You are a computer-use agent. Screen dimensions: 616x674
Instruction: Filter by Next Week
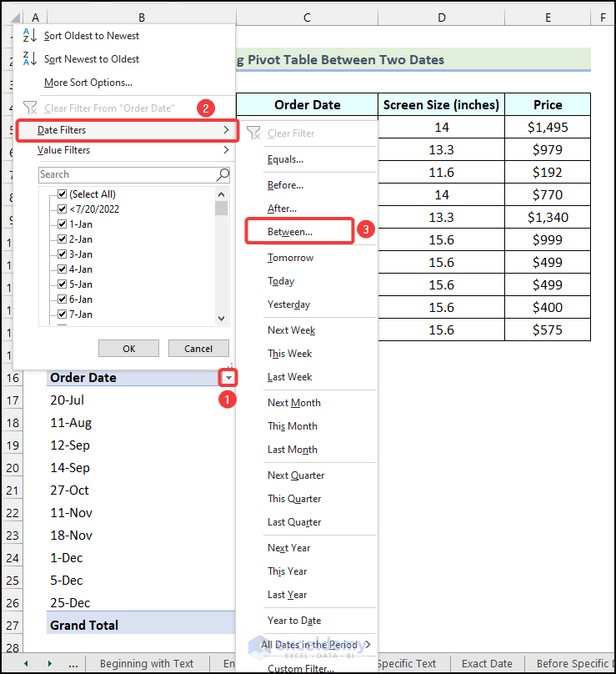tap(291, 330)
